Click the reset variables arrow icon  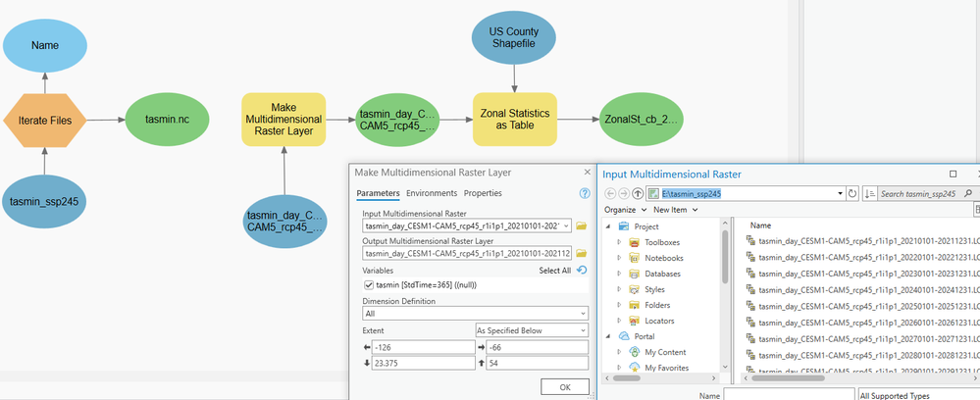tap(582, 270)
